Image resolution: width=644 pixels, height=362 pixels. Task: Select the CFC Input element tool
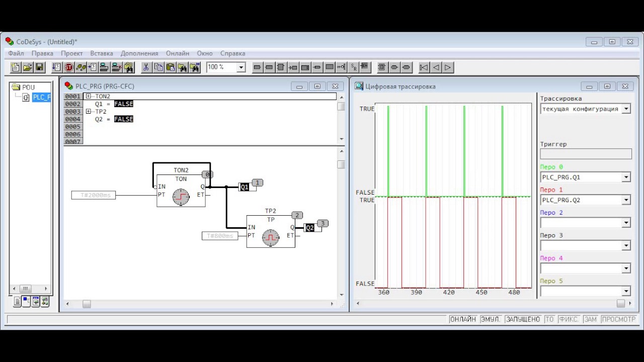coord(258,67)
